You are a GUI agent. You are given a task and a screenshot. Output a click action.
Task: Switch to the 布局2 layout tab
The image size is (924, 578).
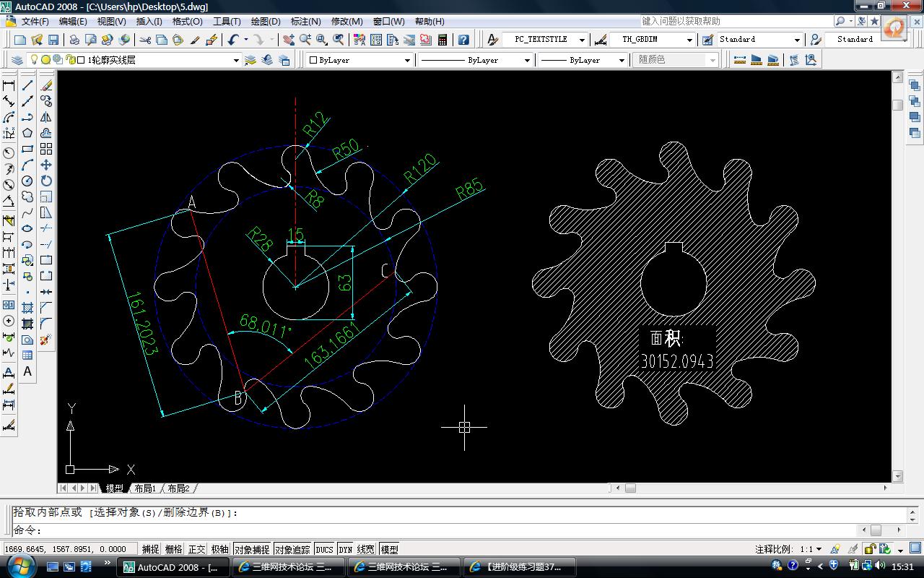pos(178,488)
